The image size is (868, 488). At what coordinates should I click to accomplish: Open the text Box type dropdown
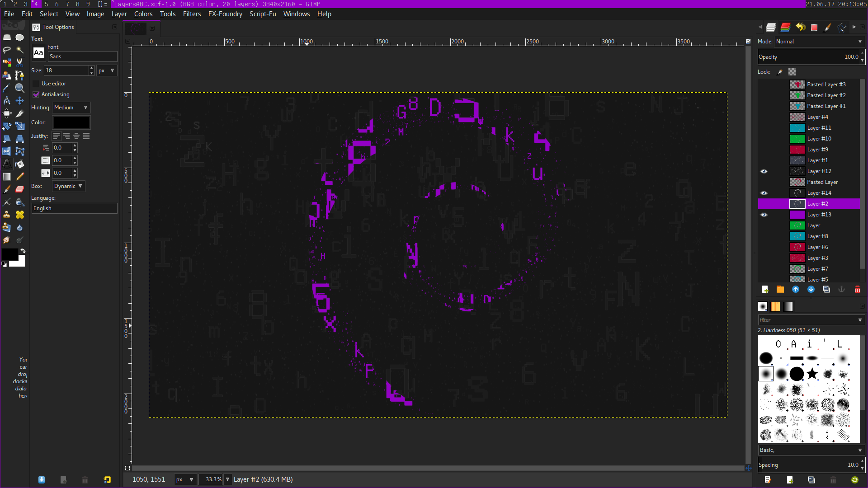(x=68, y=186)
